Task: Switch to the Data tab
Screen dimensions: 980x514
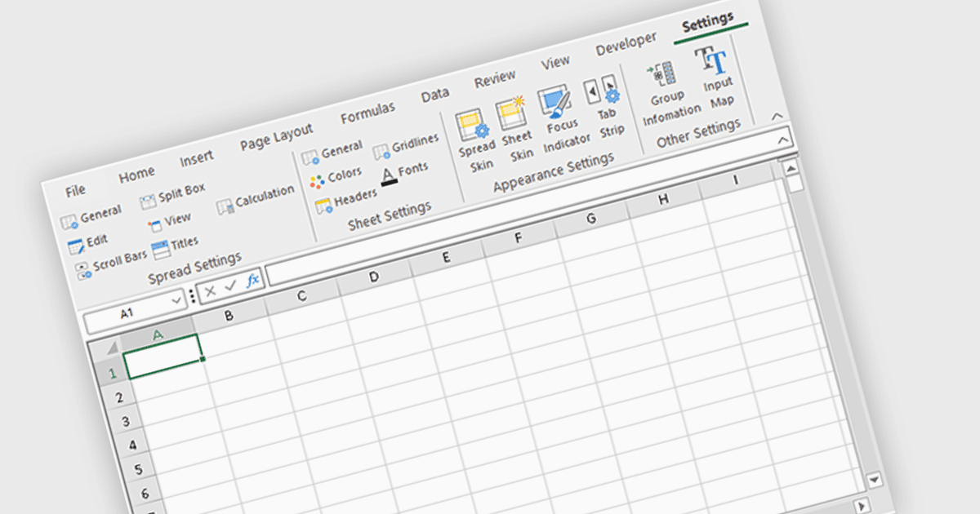Action: 435,95
